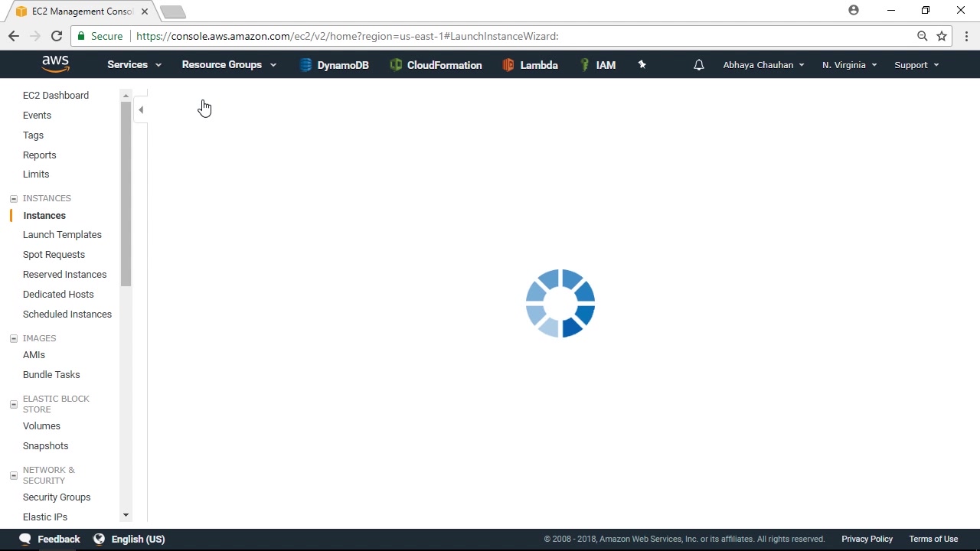Open Snapshots in the sidebar
Viewport: 980px width, 551px height.
(x=45, y=446)
